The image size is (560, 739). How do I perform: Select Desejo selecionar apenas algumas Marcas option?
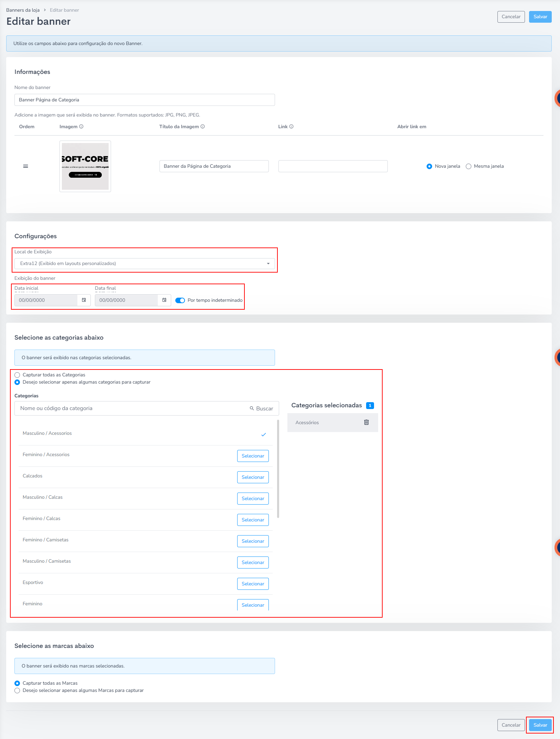coord(17,691)
